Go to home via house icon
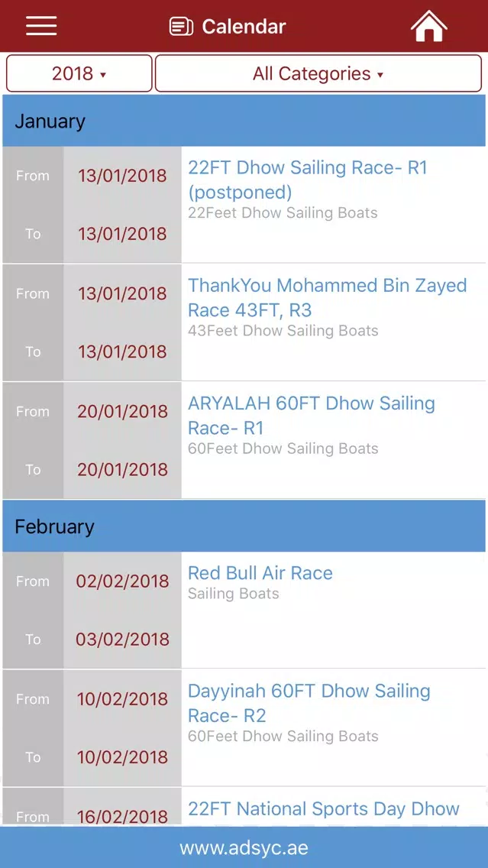Screen dimensions: 488x868 pyautogui.click(x=428, y=26)
